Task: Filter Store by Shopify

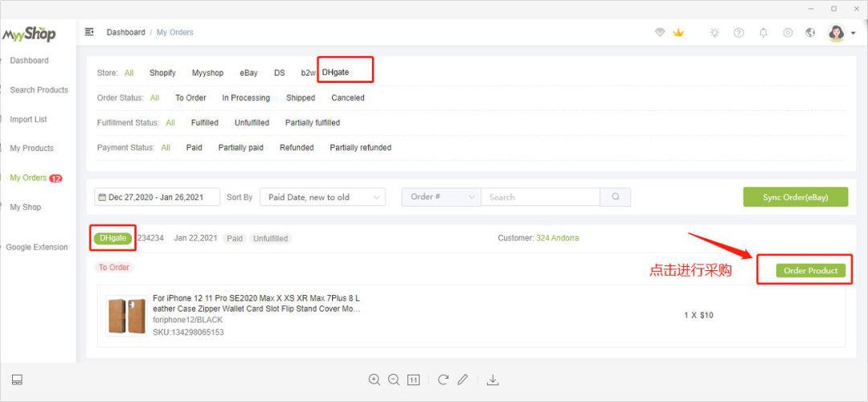Action: pos(162,72)
